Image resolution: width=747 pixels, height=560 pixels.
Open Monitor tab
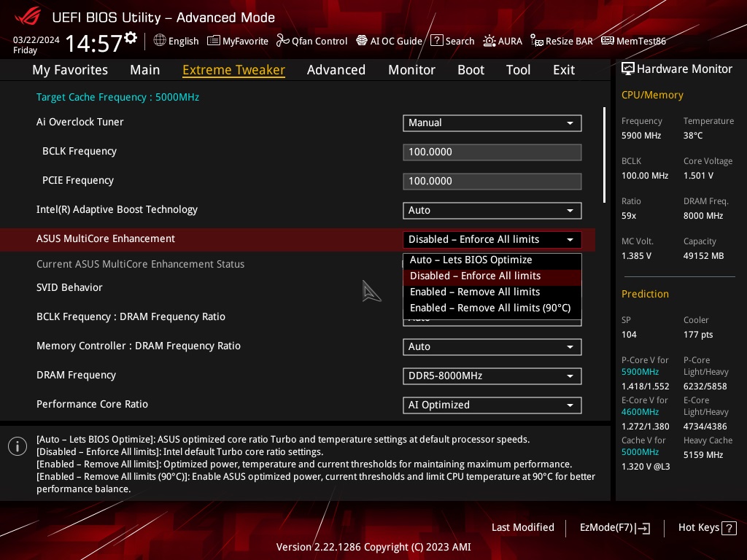pyautogui.click(x=411, y=69)
